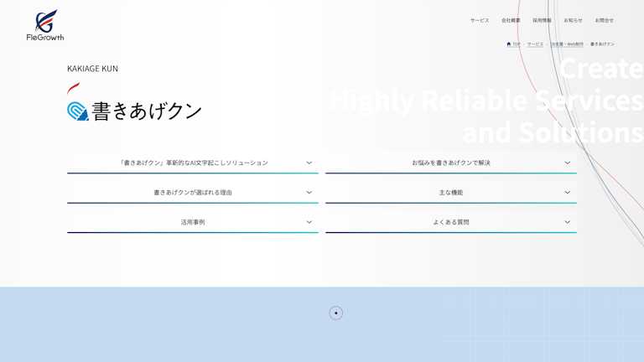
Task: Click the circular scroll indicator dot
Action: point(336,313)
